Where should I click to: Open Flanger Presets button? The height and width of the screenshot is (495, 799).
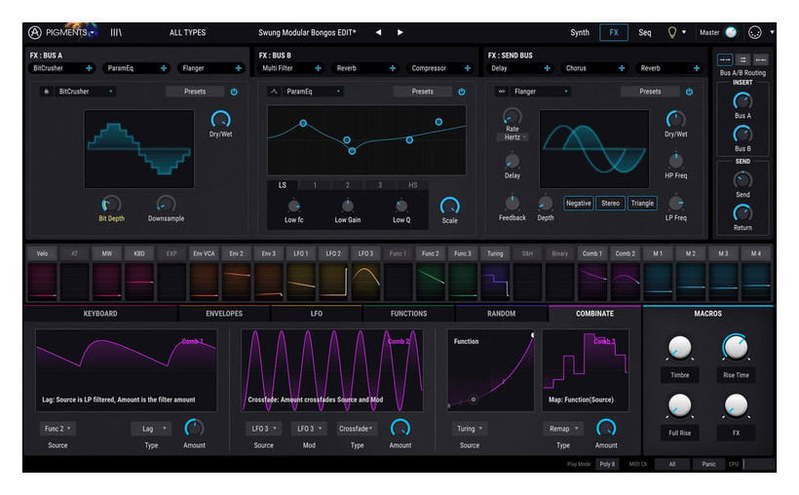[650, 92]
